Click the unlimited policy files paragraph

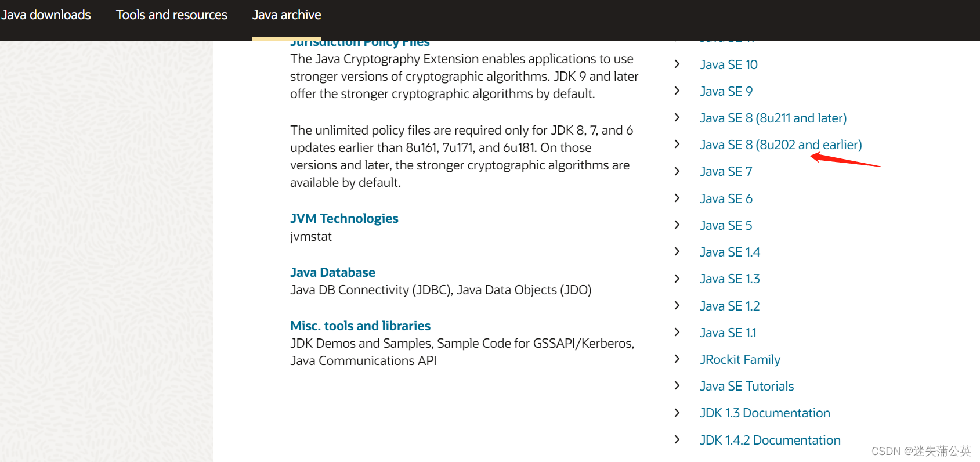(462, 156)
